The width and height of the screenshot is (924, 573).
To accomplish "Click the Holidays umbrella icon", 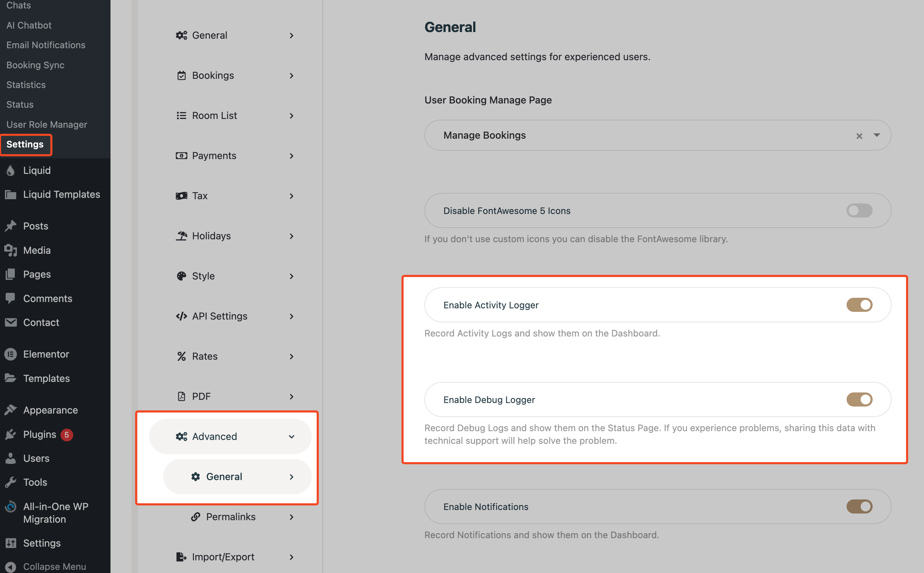I will (182, 236).
